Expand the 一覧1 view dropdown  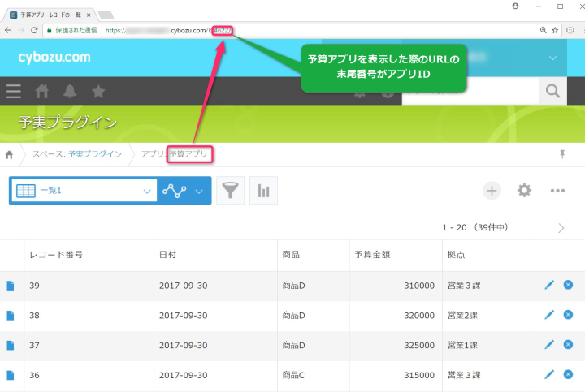coord(147,192)
